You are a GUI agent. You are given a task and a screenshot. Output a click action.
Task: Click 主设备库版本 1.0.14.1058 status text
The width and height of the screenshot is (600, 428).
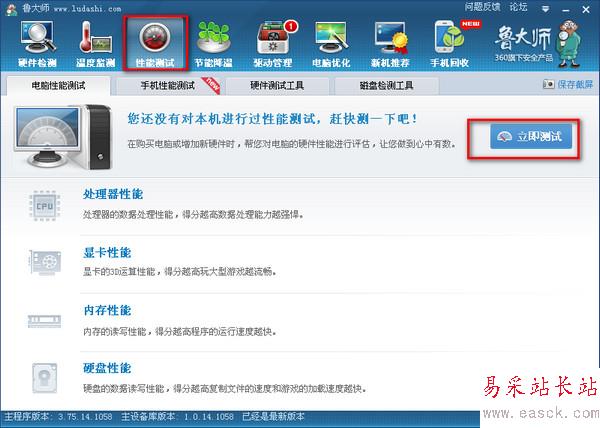point(177,416)
